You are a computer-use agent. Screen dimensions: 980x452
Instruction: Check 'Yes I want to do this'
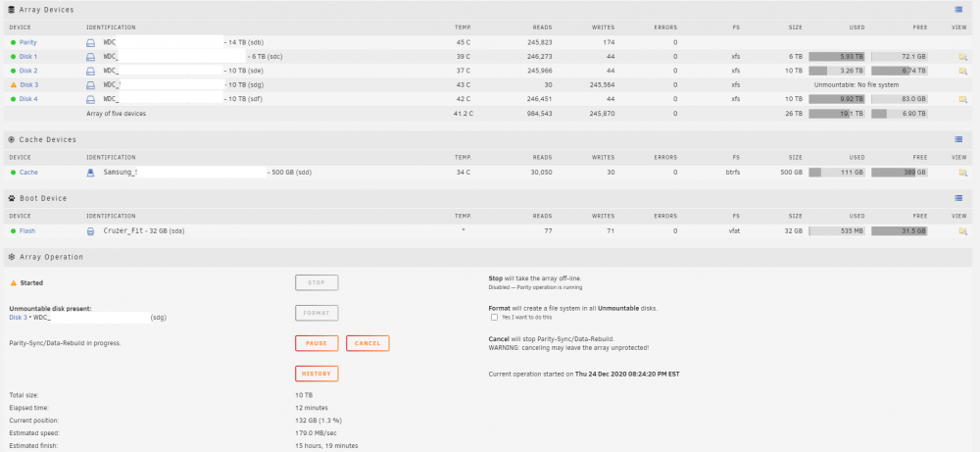click(494, 317)
